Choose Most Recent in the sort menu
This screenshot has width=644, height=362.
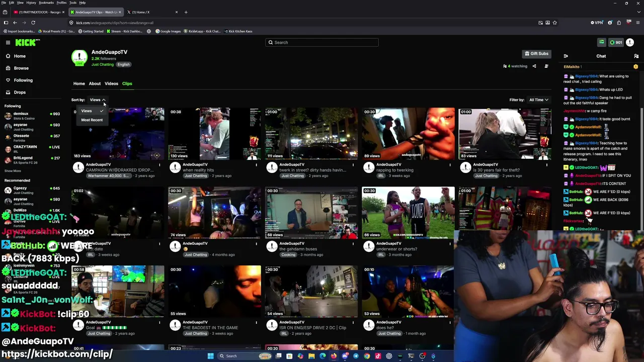tap(92, 120)
